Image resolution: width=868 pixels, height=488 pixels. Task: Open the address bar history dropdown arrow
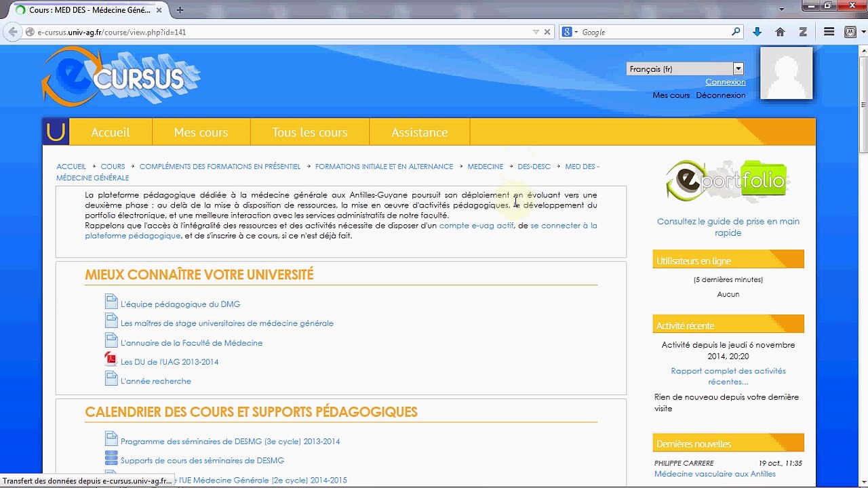(536, 32)
